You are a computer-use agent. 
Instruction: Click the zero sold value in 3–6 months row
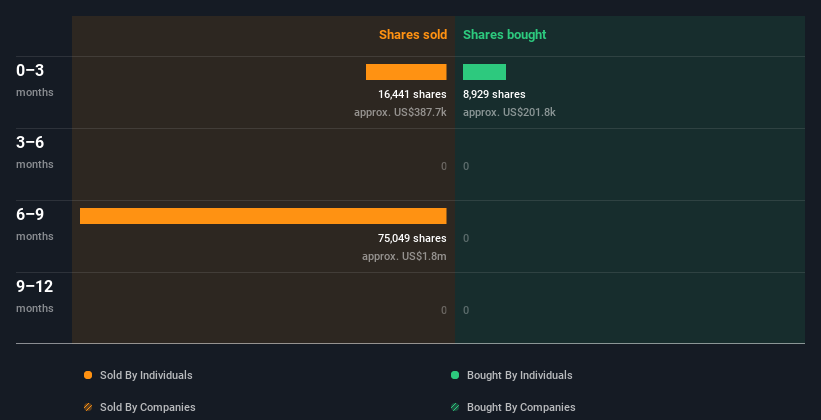[x=444, y=166]
